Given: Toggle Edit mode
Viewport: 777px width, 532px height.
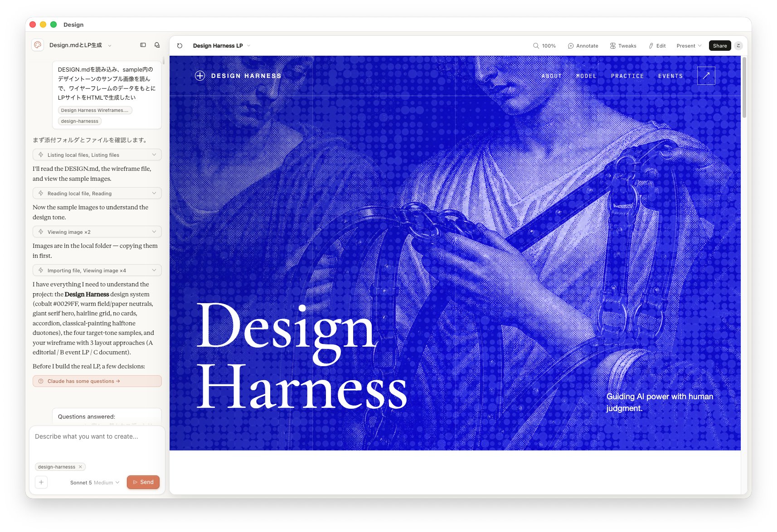Looking at the screenshot, I should [x=657, y=46].
